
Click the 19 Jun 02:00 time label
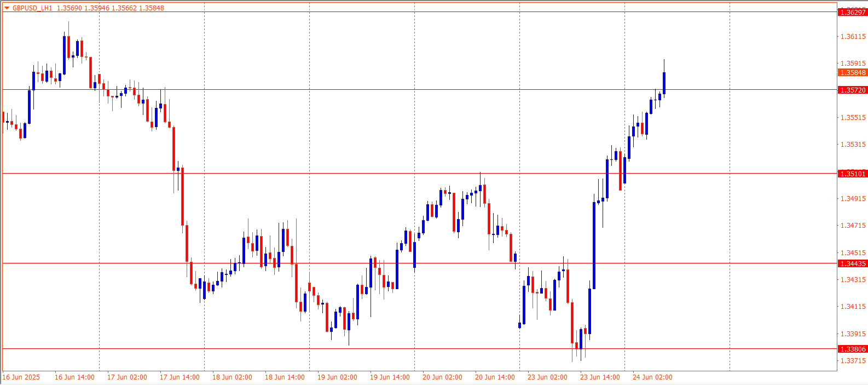tap(337, 377)
